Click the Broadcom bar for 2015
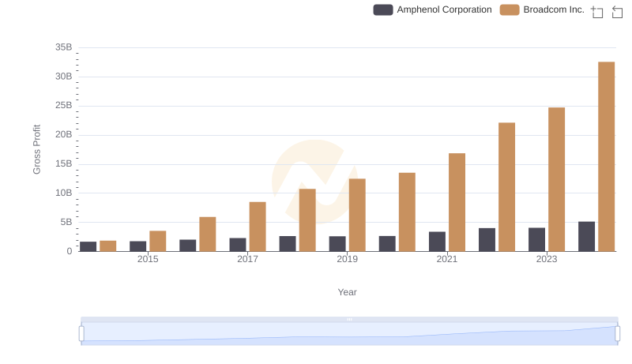This screenshot has height=364, width=632. pyautogui.click(x=157, y=241)
